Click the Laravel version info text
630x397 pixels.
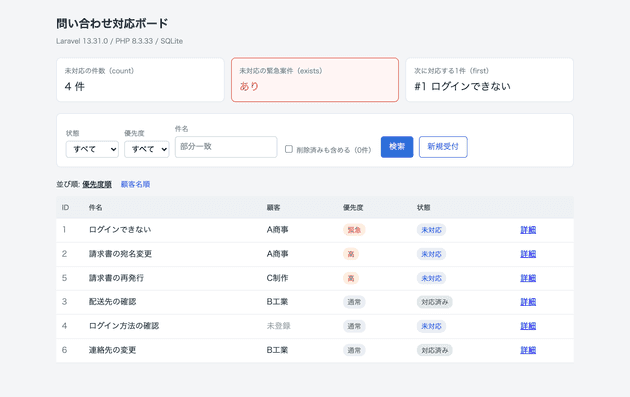tap(119, 41)
